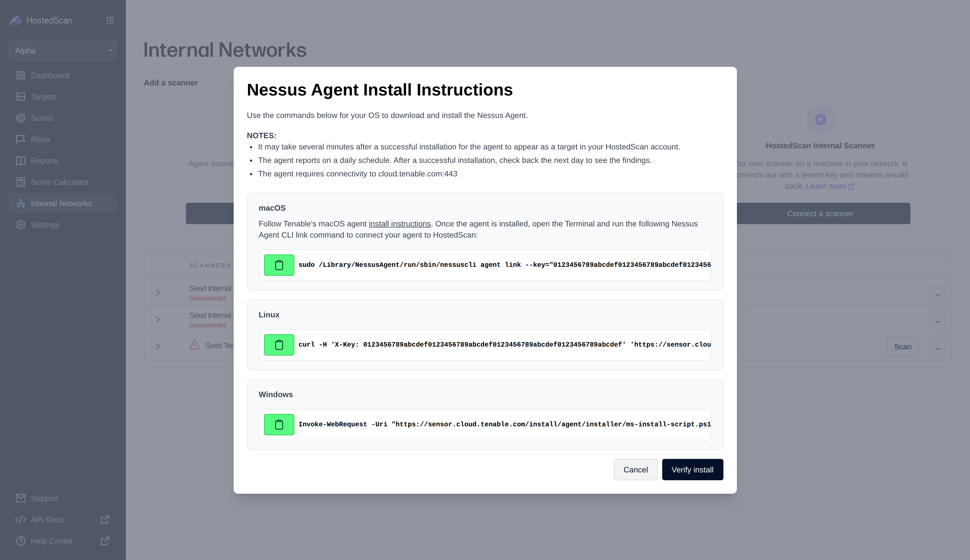Open API Docs external link icon

tap(105, 520)
